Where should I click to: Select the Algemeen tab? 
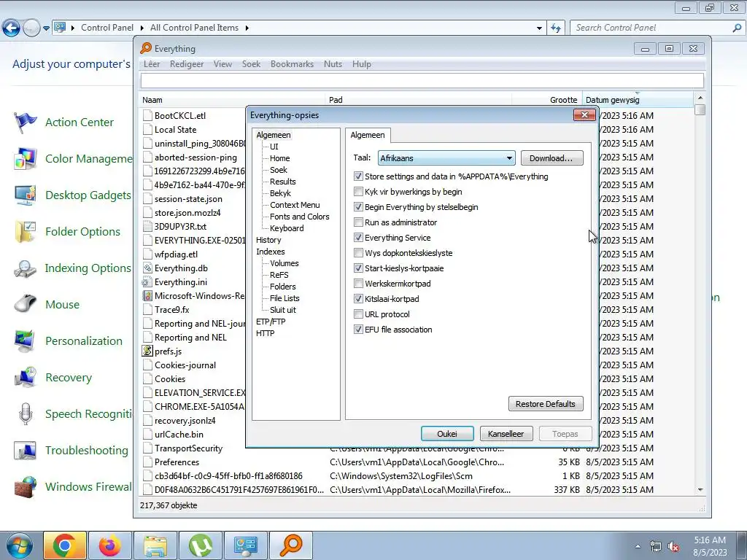[x=368, y=135]
